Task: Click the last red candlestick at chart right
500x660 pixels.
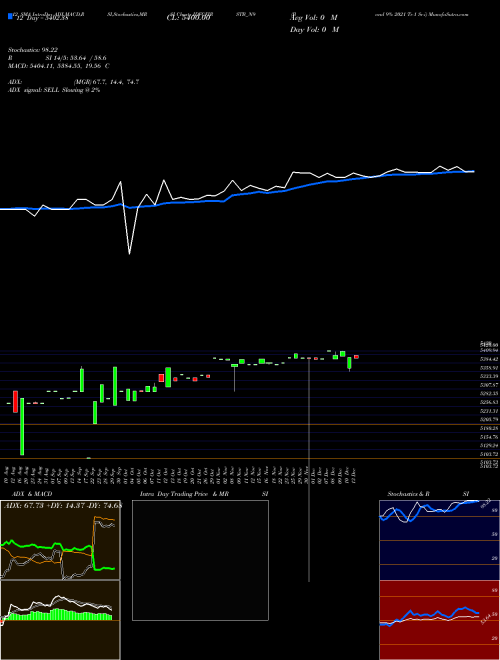Action: (x=356, y=357)
